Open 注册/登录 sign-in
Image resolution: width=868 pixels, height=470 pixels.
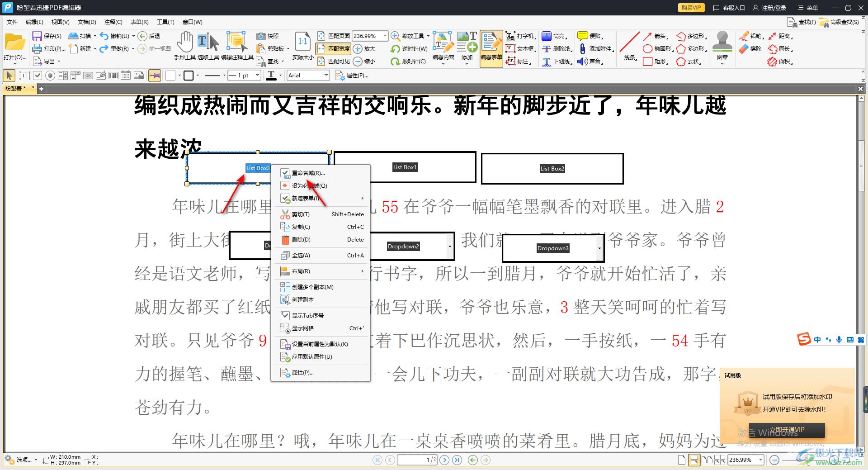[x=769, y=8]
